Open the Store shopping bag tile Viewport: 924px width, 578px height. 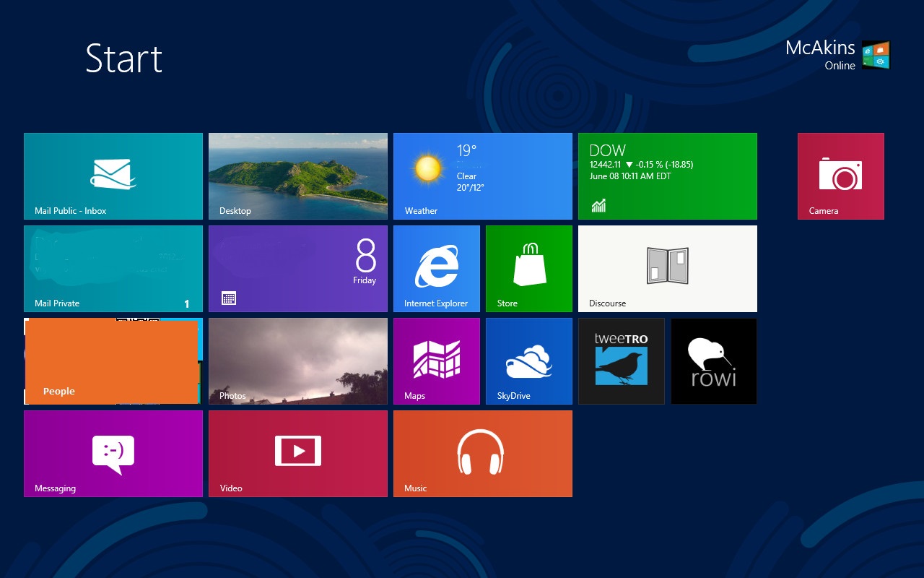tap(528, 268)
